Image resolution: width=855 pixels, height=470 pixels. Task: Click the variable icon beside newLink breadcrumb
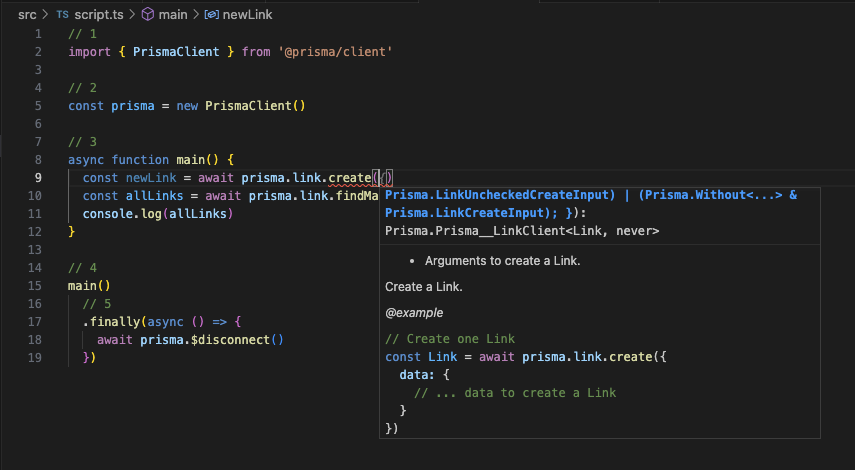click(212, 15)
